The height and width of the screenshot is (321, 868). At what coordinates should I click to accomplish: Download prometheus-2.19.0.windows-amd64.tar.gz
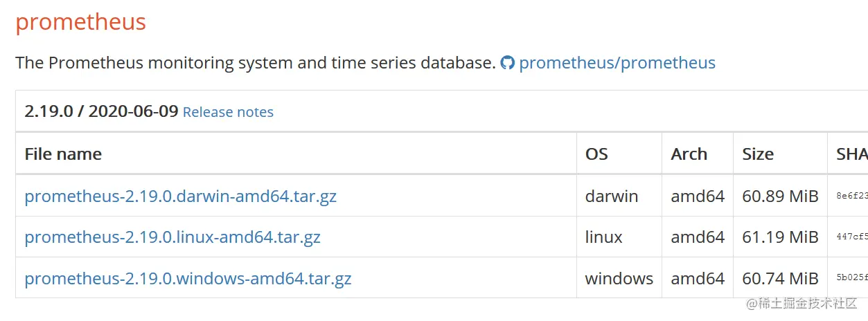[188, 279]
